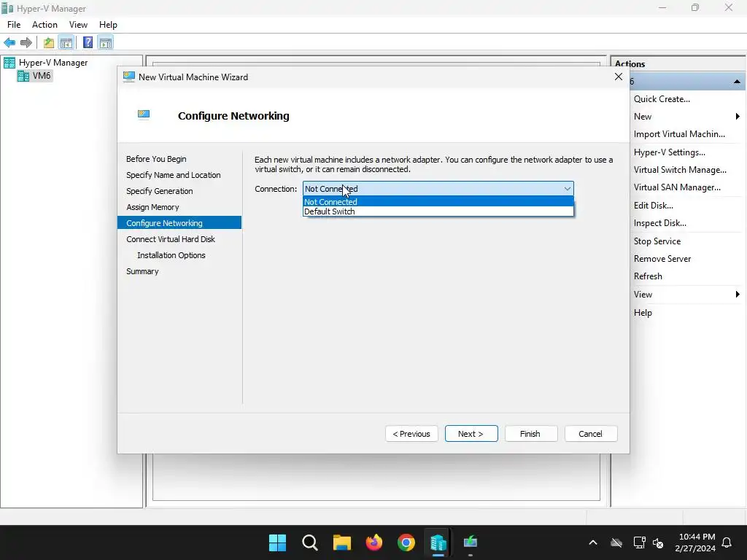Click the muted volume tray icon

[659, 542]
